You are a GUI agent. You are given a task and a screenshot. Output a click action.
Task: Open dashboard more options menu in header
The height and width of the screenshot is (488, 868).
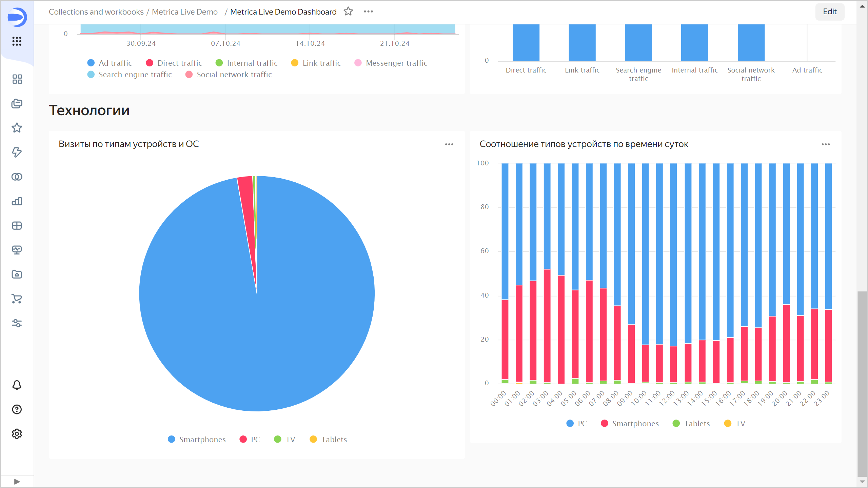[368, 12]
